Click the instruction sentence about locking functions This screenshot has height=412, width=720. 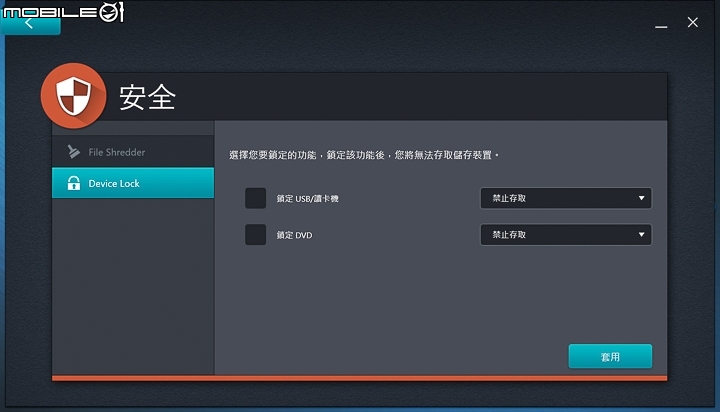coord(364,155)
